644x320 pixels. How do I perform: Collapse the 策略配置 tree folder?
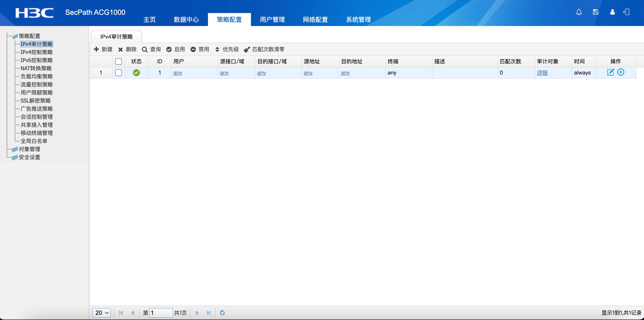[29, 36]
